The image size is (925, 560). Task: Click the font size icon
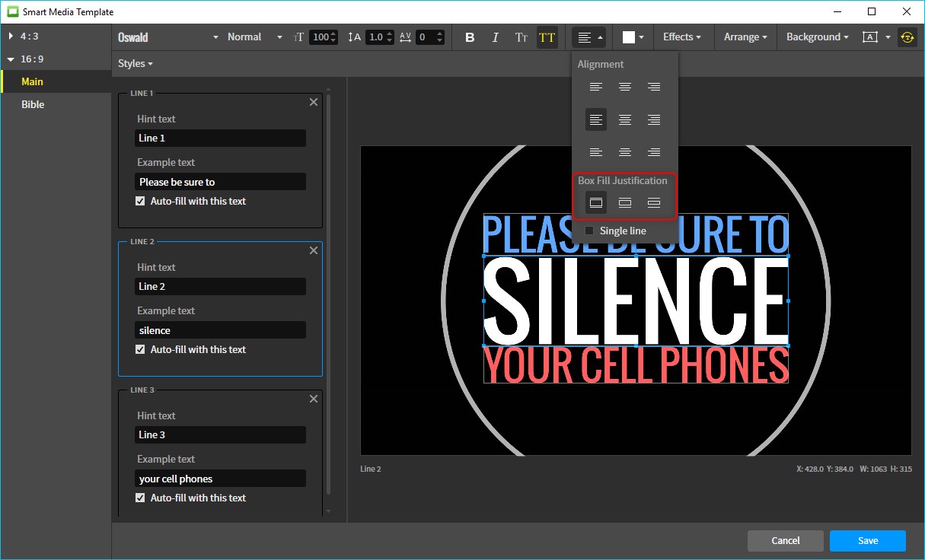coord(298,37)
